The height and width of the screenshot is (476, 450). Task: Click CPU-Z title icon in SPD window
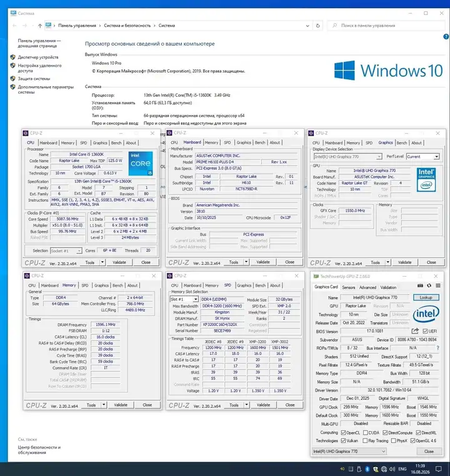point(169,275)
